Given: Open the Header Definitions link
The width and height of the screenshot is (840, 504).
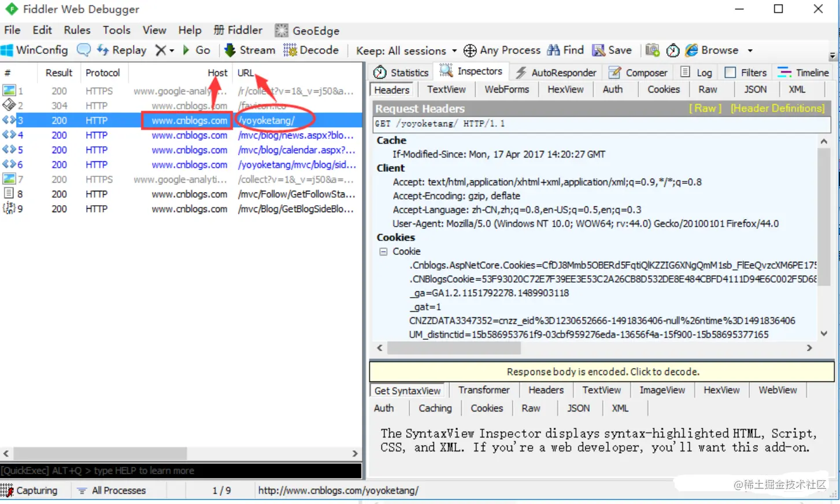Looking at the screenshot, I should pyautogui.click(x=778, y=108).
